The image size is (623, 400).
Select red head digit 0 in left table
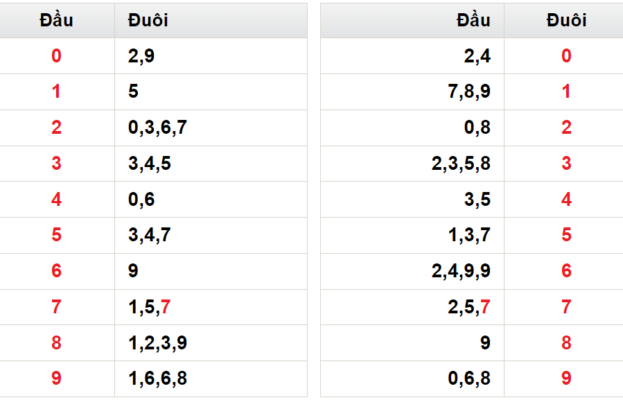click(56, 56)
